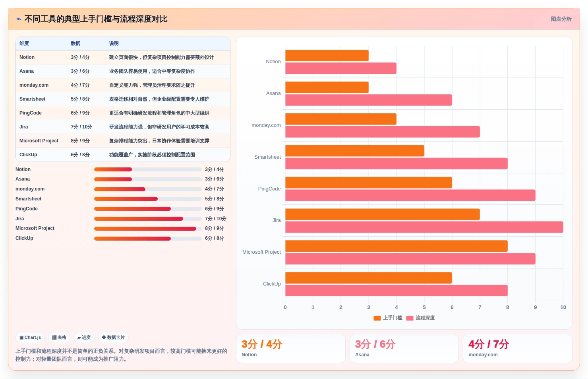Select the Chart.js tag
The width and height of the screenshot is (588, 379).
30,338
